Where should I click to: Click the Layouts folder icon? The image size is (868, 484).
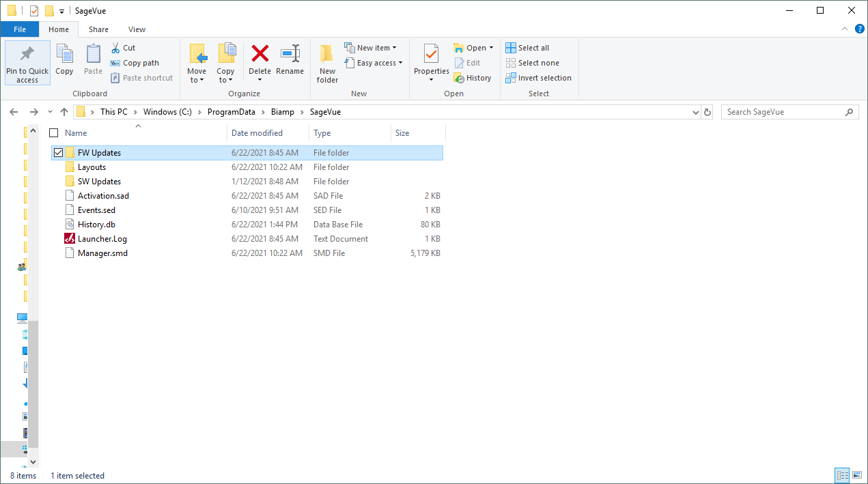pyautogui.click(x=70, y=167)
